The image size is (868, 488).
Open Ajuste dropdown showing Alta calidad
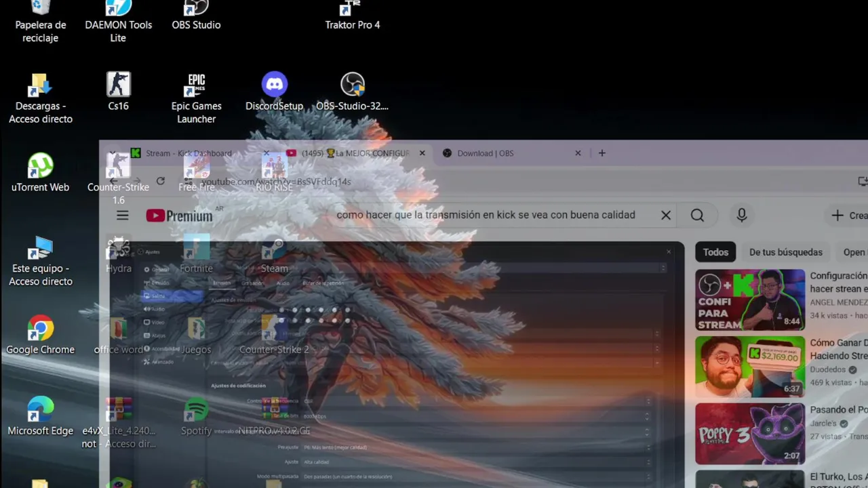477,462
